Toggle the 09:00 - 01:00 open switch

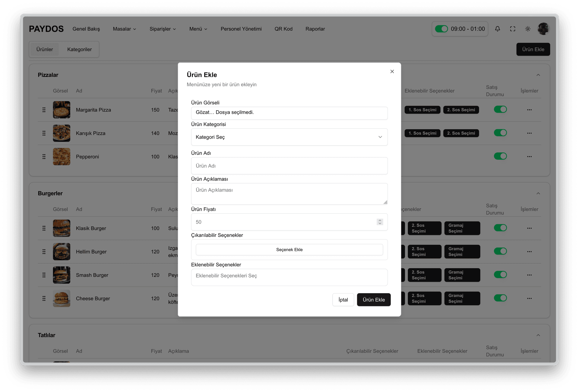(441, 29)
